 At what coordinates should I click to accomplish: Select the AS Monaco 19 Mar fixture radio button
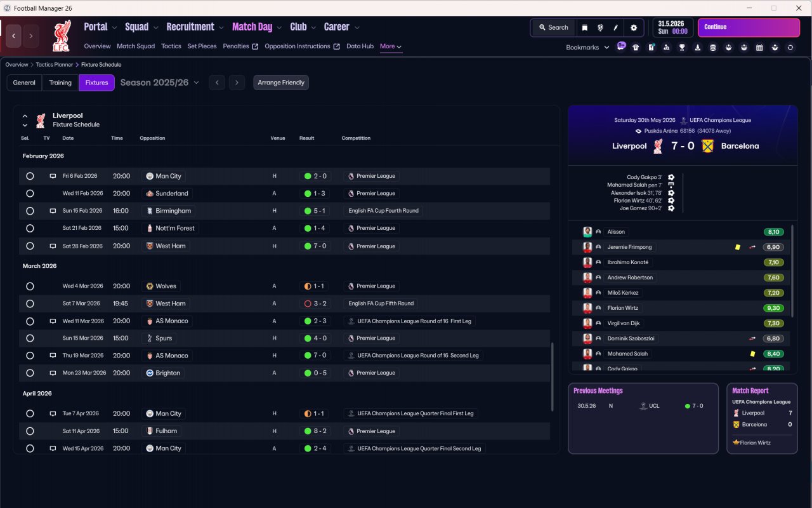[x=30, y=356]
